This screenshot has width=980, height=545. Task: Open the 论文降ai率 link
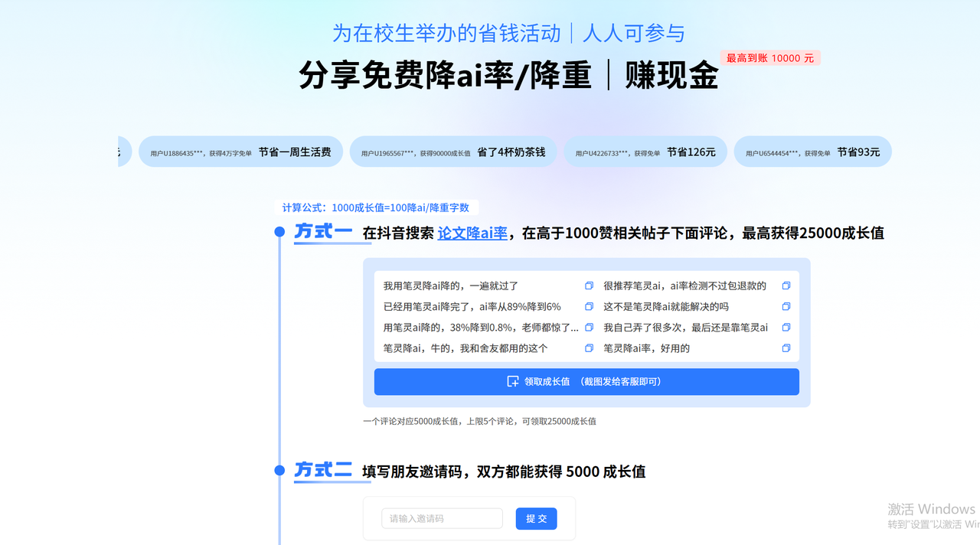click(472, 233)
